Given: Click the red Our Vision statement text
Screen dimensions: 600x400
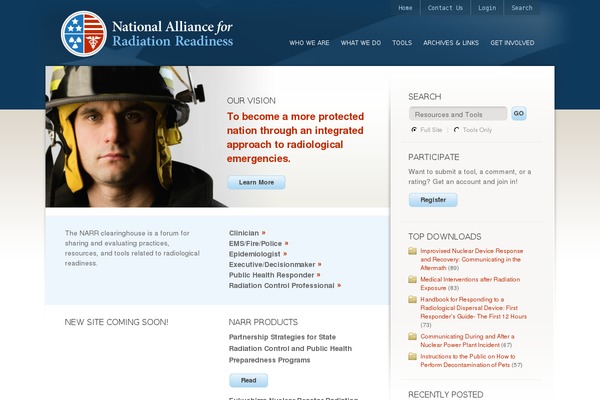Looking at the screenshot, I should (x=295, y=137).
